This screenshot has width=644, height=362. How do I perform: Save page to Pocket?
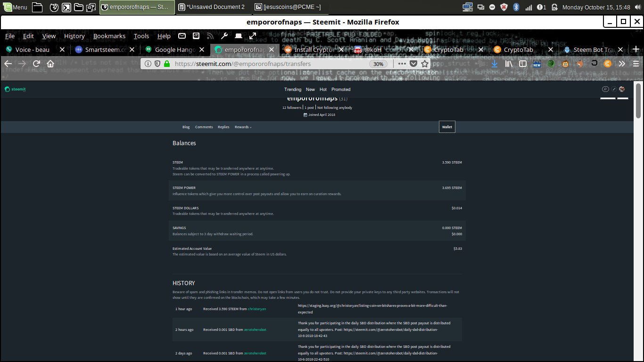(x=413, y=64)
